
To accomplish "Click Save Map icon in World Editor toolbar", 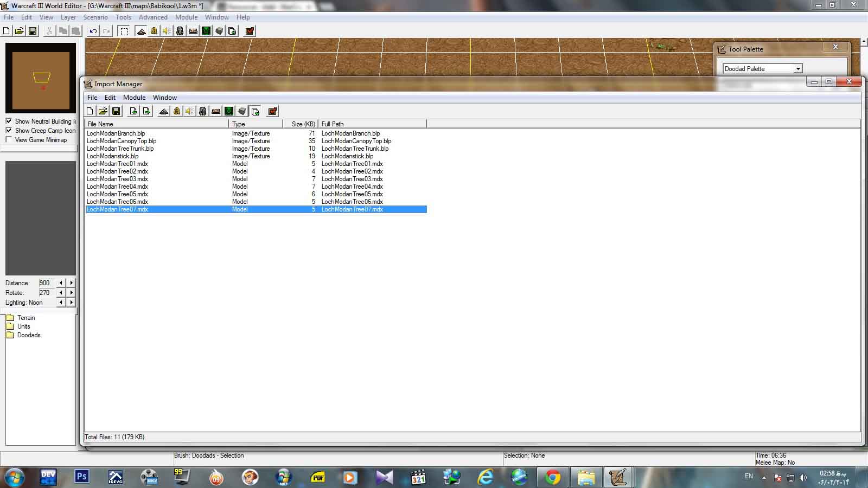I will (x=33, y=31).
